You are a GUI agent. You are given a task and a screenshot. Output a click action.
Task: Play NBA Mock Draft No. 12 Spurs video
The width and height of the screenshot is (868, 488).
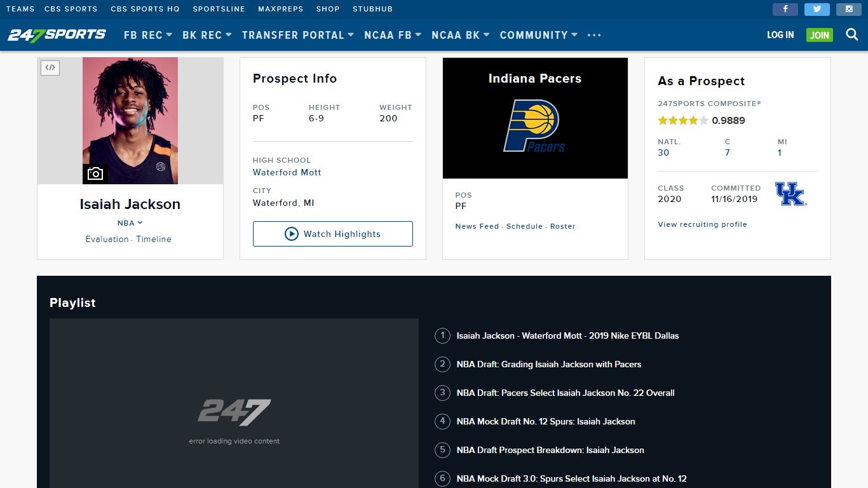coord(546,421)
